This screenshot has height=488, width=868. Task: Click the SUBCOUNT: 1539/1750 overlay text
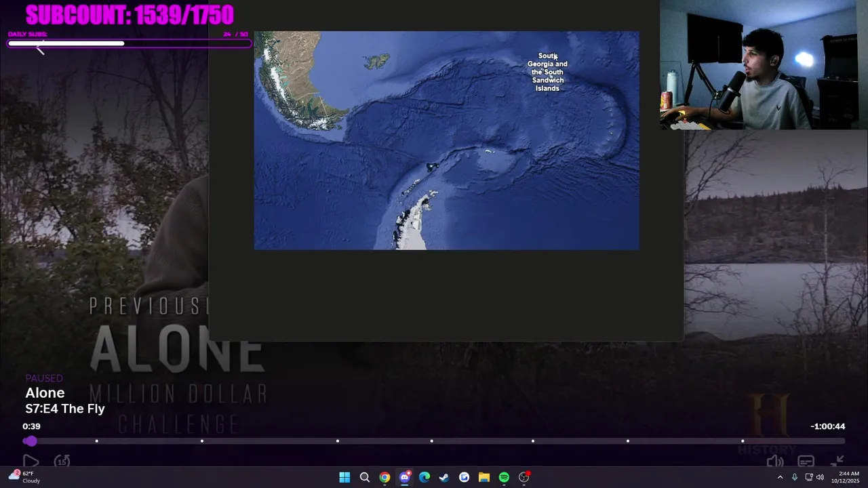tap(130, 14)
